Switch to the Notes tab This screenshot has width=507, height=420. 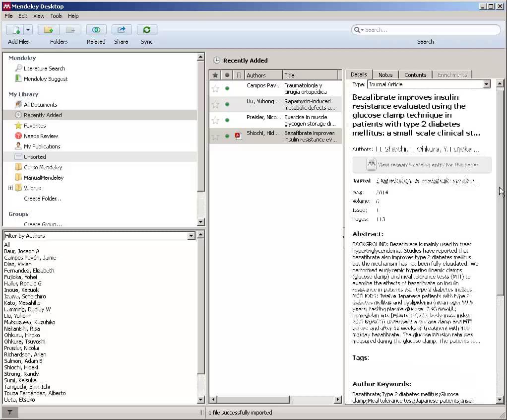(x=385, y=75)
